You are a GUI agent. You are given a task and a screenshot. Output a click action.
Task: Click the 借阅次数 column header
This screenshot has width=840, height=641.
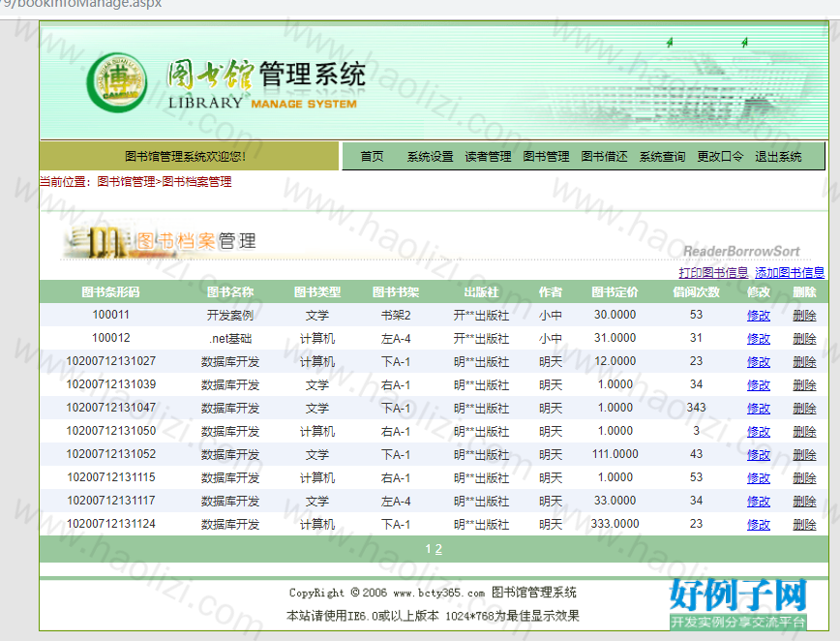click(x=696, y=292)
